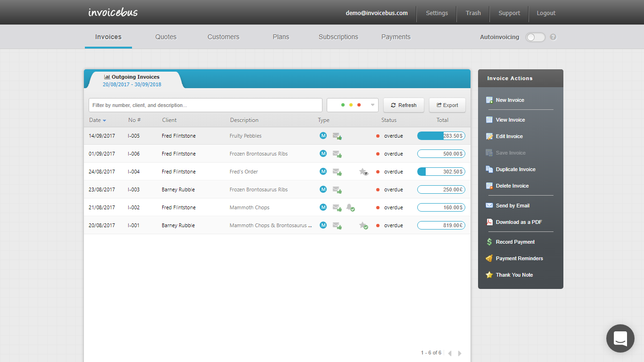Enable the Autoinvoicing switch
This screenshot has height=362, width=644.
click(535, 37)
